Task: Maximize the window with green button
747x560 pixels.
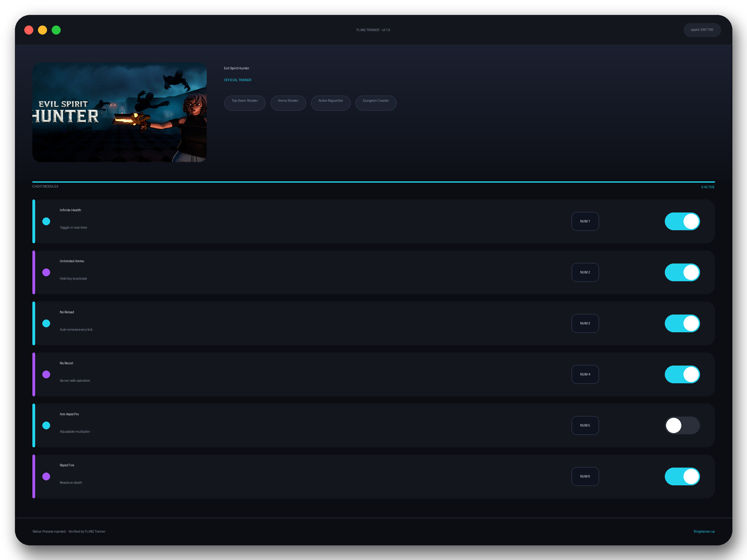Action: (56, 30)
